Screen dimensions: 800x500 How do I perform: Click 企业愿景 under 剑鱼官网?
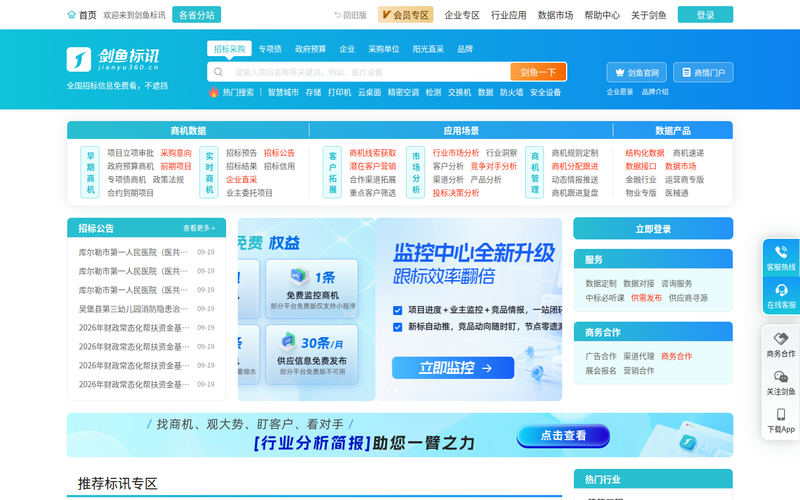(x=620, y=92)
